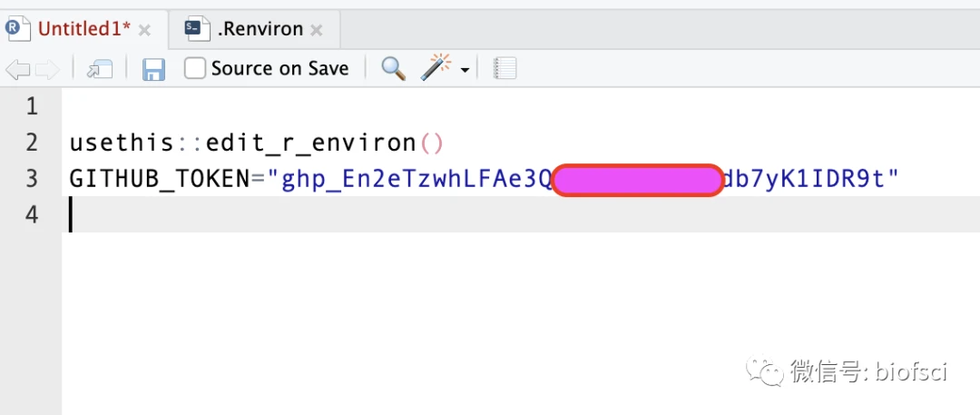Switch to the Untitled1 tab

[84, 29]
